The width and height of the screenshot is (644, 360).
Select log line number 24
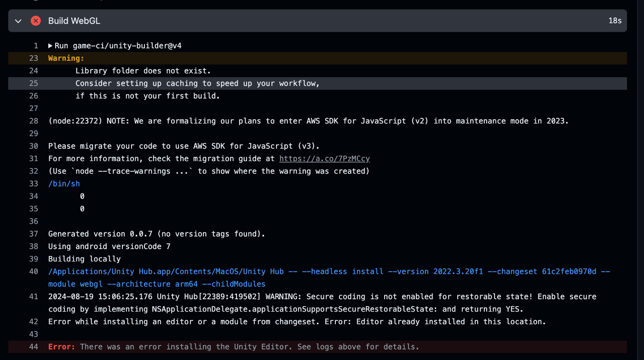(33, 71)
